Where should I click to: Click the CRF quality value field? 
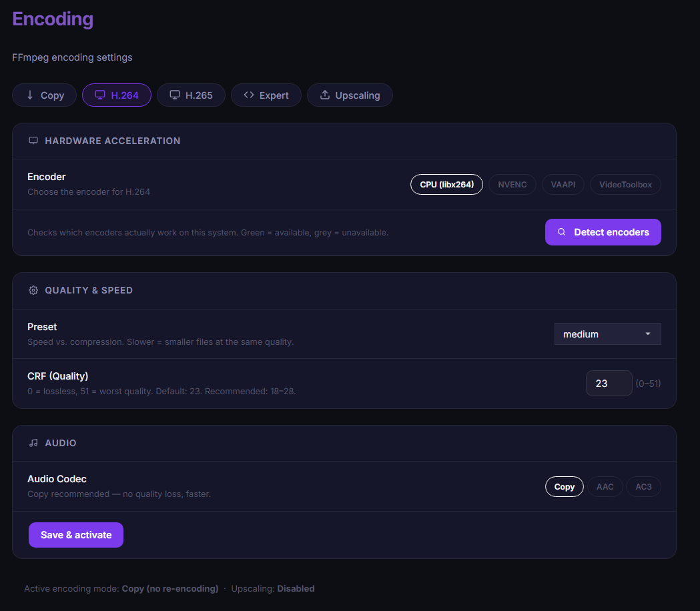coord(609,384)
